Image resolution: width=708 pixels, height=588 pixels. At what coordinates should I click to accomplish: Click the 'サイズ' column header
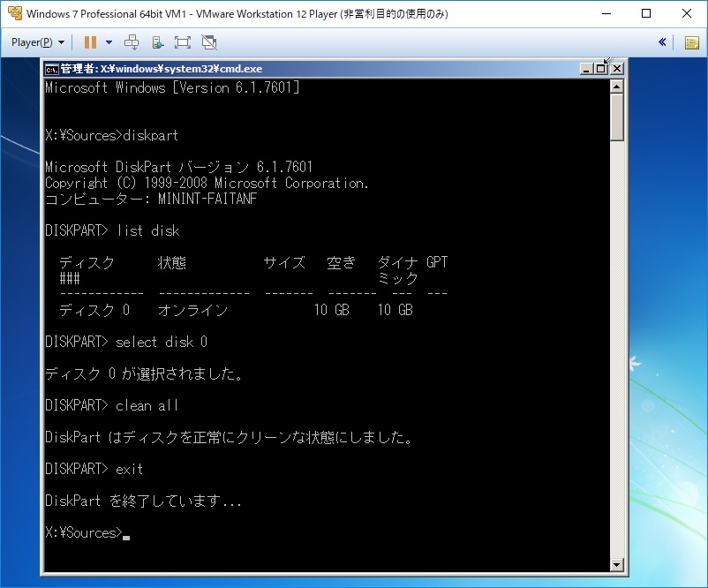(284, 262)
